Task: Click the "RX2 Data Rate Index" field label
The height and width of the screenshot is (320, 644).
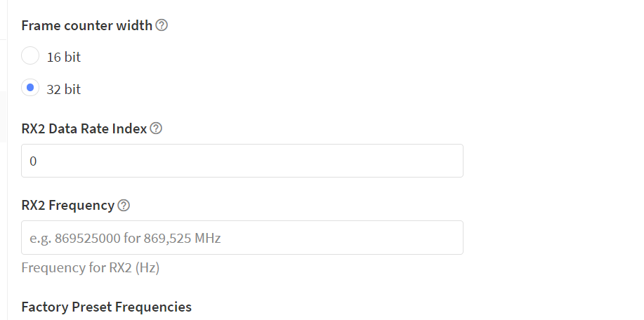Action: click(84, 129)
